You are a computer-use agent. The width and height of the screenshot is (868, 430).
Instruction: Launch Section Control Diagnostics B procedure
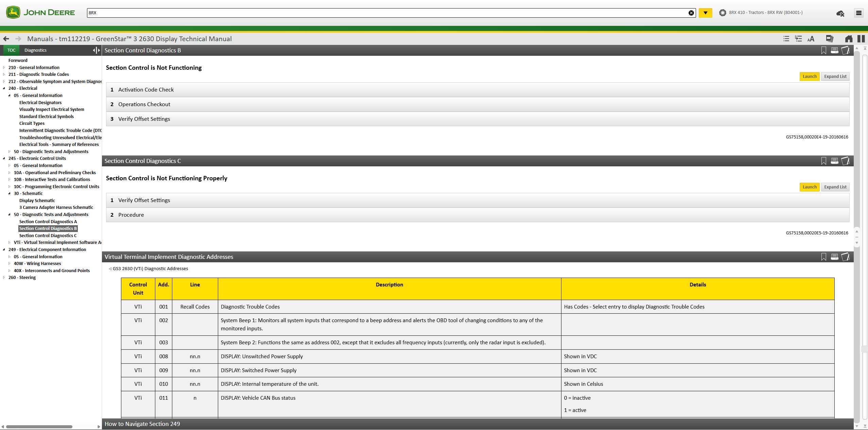809,77
